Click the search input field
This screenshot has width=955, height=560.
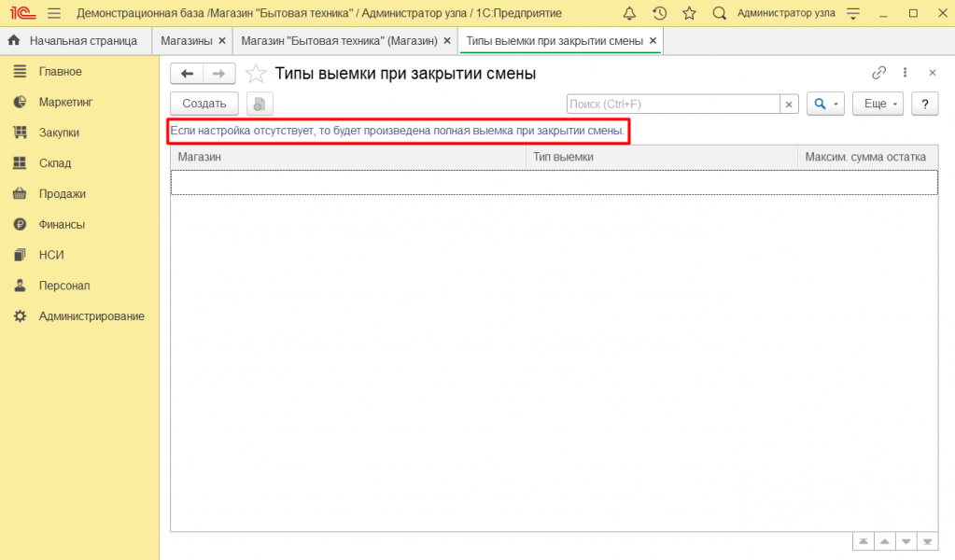672,104
